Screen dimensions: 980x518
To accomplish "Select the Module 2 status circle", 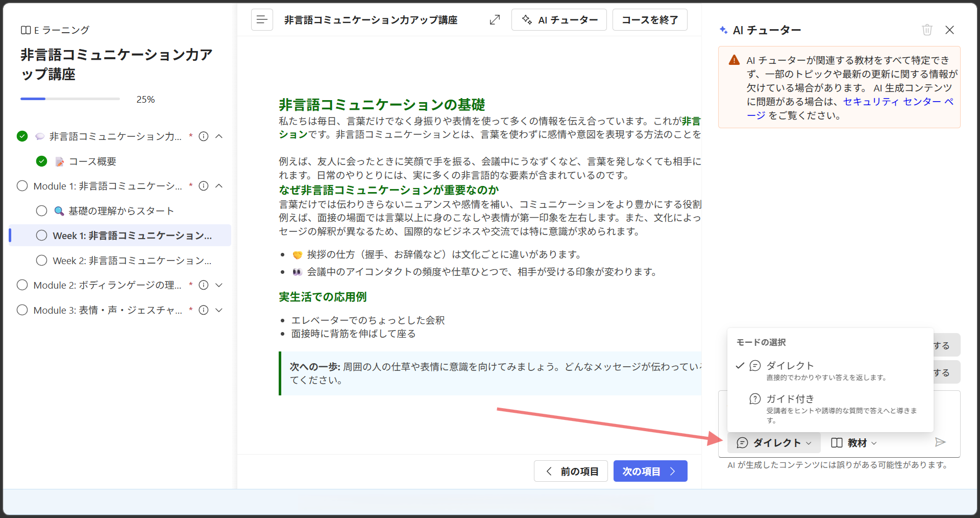I will [22, 285].
